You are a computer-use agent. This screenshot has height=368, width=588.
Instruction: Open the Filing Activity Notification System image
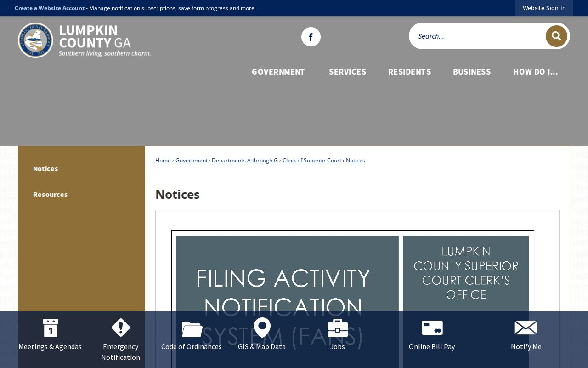click(352, 299)
